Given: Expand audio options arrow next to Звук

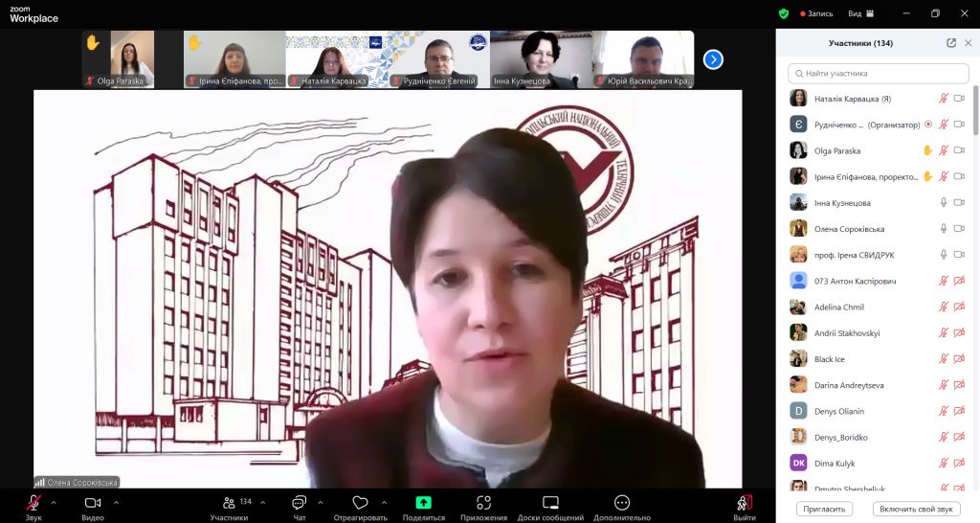Looking at the screenshot, I should (54, 502).
